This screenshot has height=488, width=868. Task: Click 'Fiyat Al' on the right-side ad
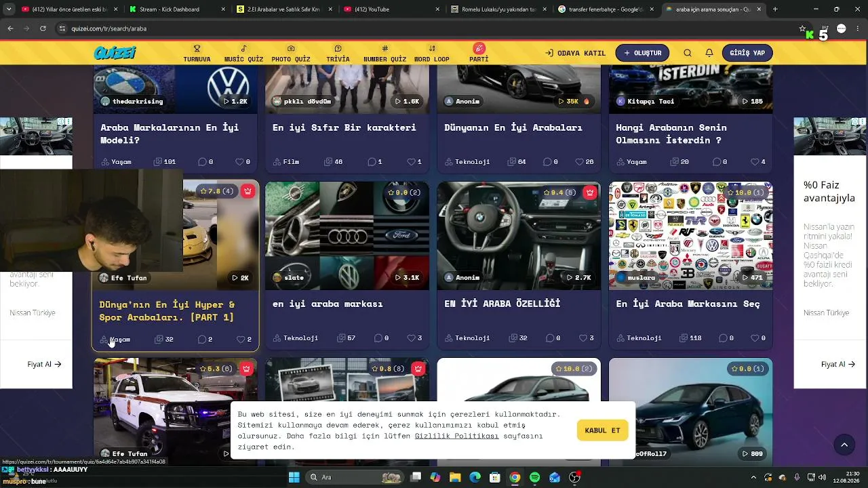tap(837, 364)
